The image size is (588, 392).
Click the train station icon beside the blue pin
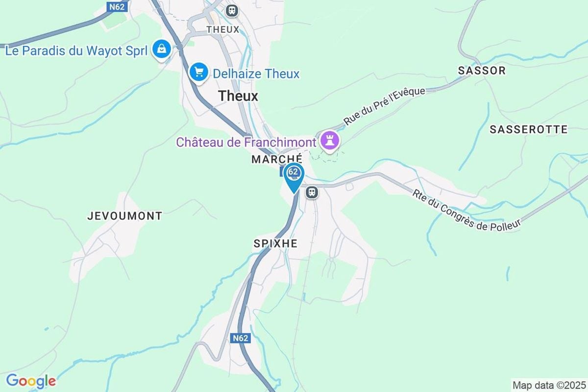[x=312, y=192]
